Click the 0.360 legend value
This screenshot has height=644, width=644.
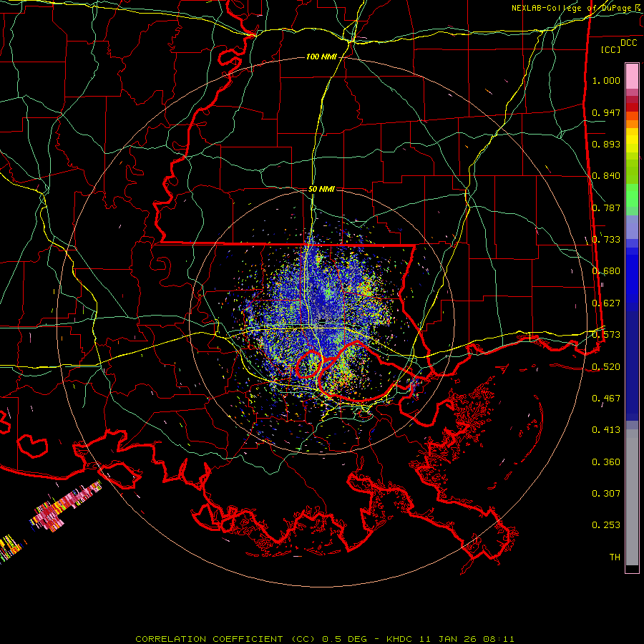pos(606,462)
